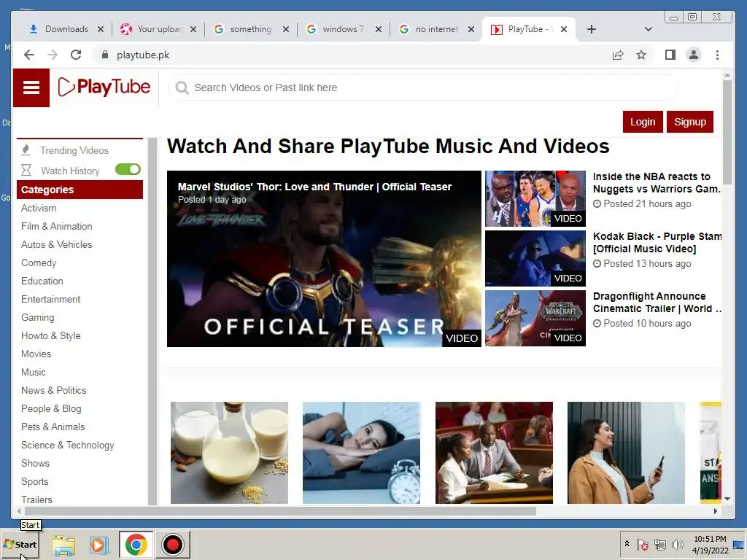Click the page vertical scrollbar thumb
Screen dimensions: 747x560
727,132
